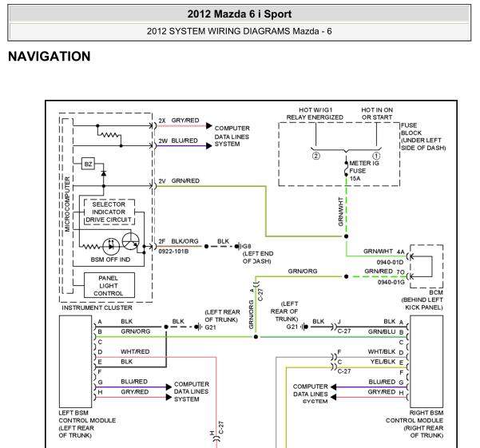Select the "2012 SYSTEM WIRING DIAGRAMS Mazda - 6" subtitle
This screenshot has width=480, height=448.
[239, 31]
